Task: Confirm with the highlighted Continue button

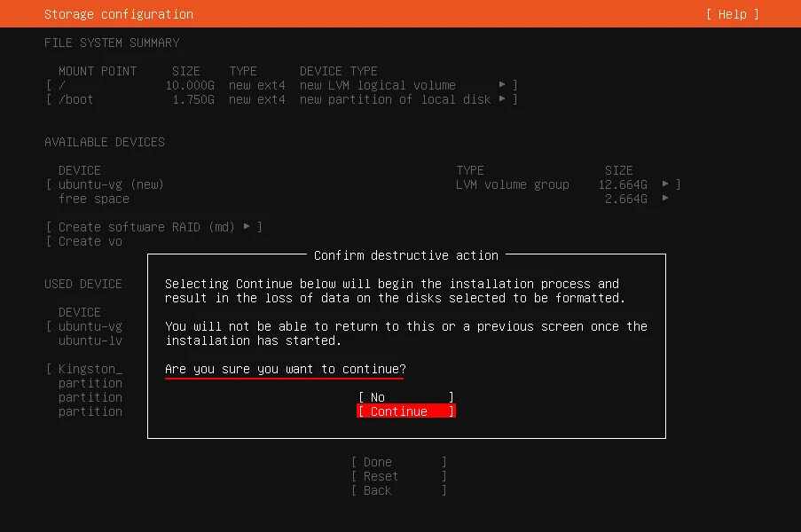Action: tap(405, 411)
